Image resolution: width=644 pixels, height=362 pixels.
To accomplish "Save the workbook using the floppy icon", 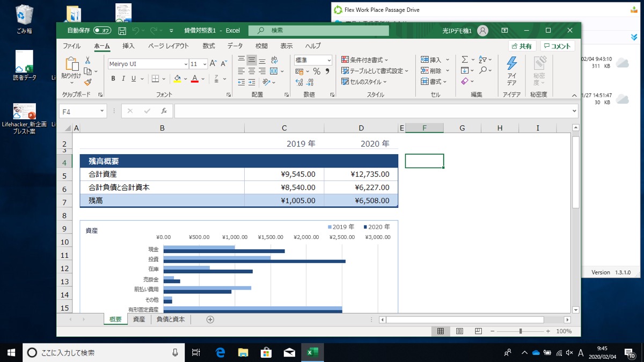I will click(x=122, y=31).
